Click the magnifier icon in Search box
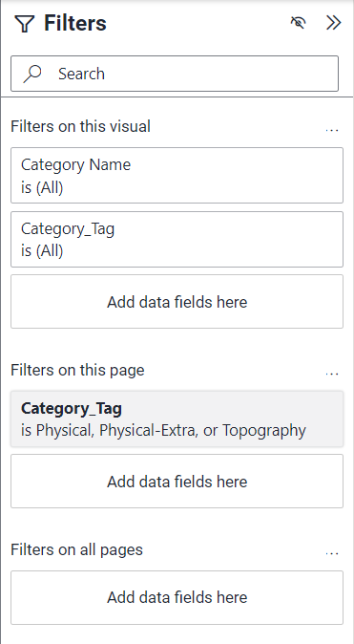 tap(32, 74)
